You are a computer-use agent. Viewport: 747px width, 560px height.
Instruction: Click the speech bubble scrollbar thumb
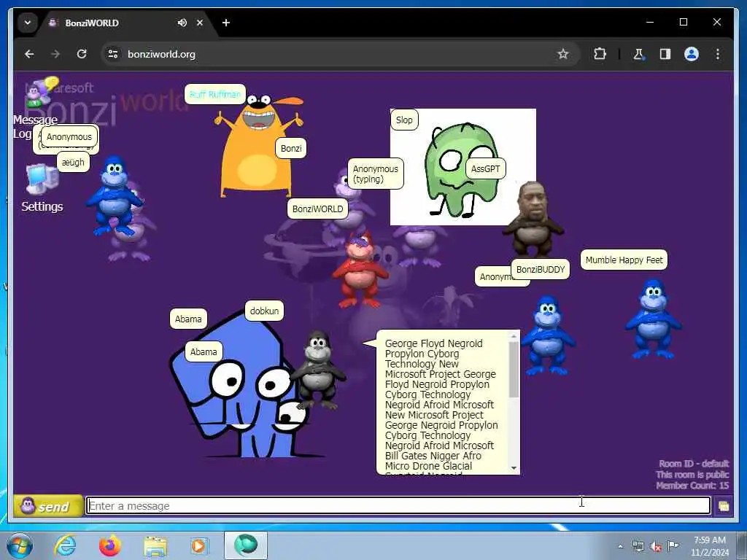pyautogui.click(x=514, y=370)
